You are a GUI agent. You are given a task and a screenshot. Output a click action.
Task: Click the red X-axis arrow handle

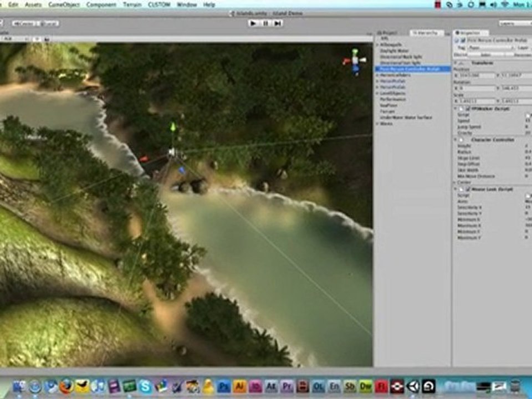(144, 158)
